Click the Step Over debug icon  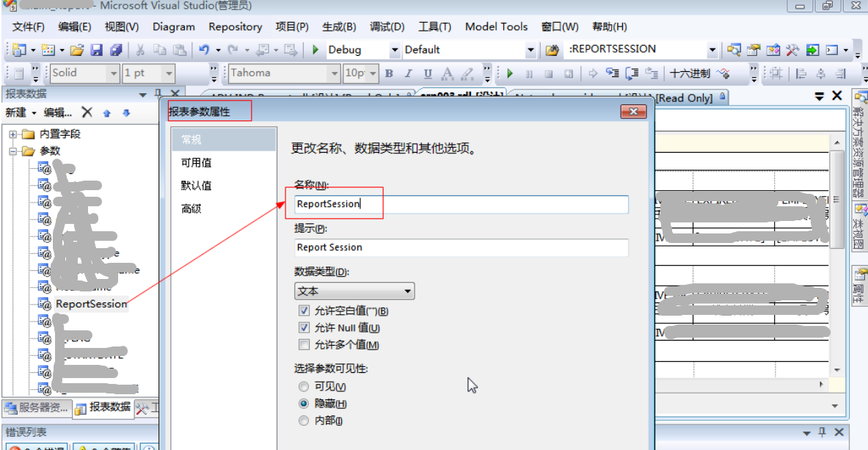click(x=632, y=73)
